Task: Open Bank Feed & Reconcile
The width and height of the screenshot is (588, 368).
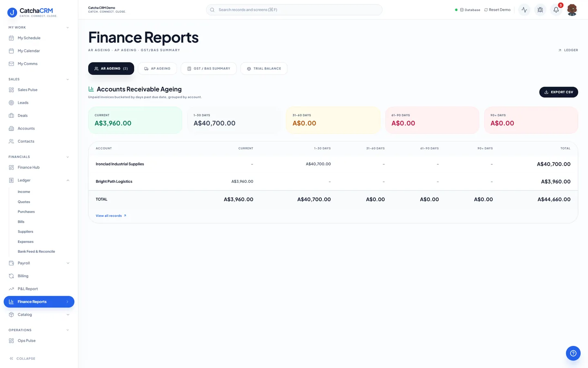Action: pyautogui.click(x=36, y=252)
